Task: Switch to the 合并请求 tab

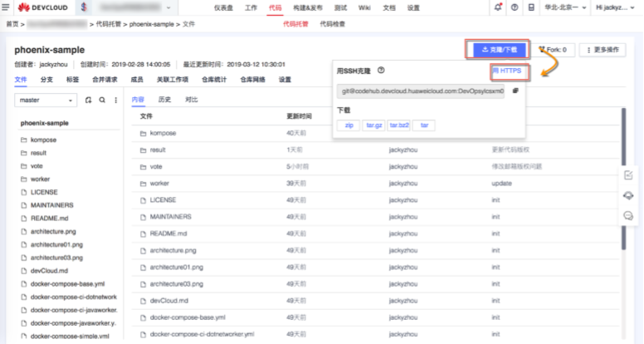Action: [105, 79]
